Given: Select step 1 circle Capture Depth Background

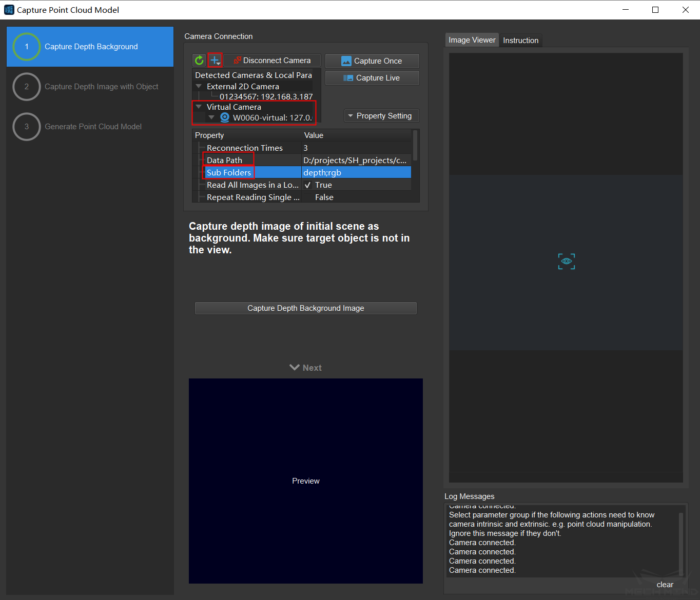Looking at the screenshot, I should click(27, 47).
